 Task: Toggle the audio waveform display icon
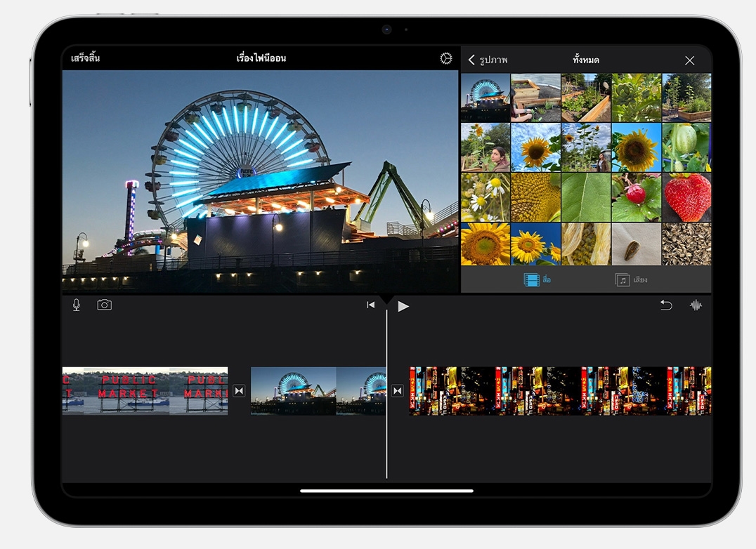tap(696, 305)
